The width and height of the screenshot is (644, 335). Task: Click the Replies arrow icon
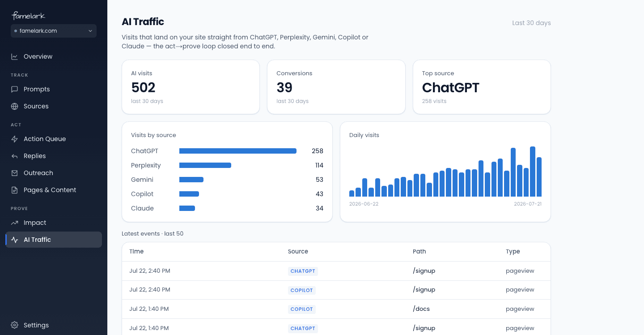pos(15,156)
